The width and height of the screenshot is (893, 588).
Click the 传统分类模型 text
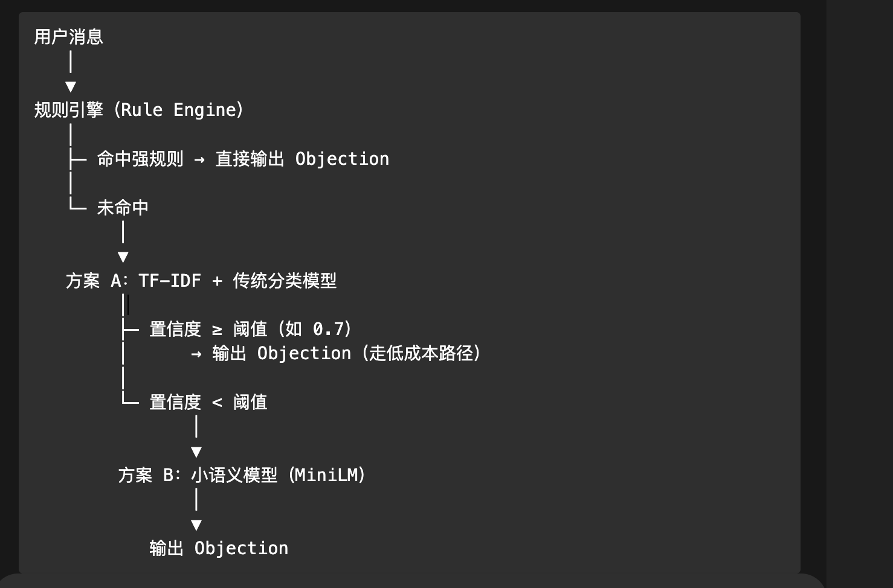click(x=285, y=281)
